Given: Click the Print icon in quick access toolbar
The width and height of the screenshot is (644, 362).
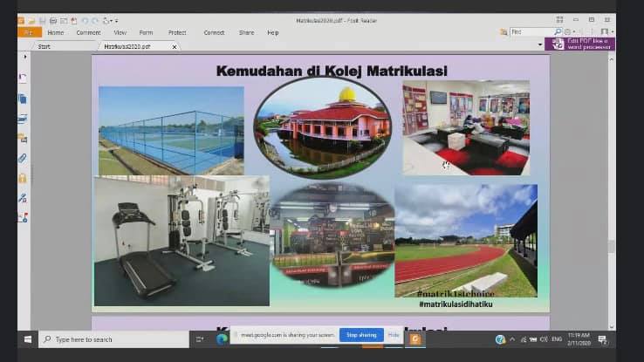Looking at the screenshot, I should point(53,21).
